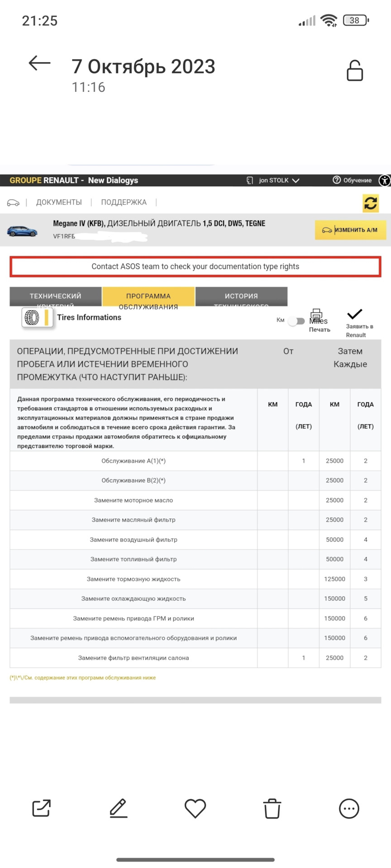Click the accessibility icon
This screenshot has height=868, width=391.
tap(385, 180)
